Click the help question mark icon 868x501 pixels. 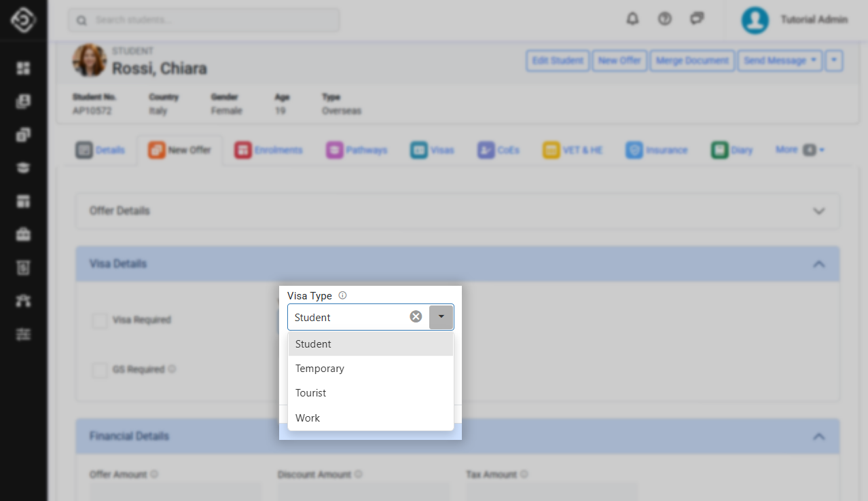(x=665, y=19)
